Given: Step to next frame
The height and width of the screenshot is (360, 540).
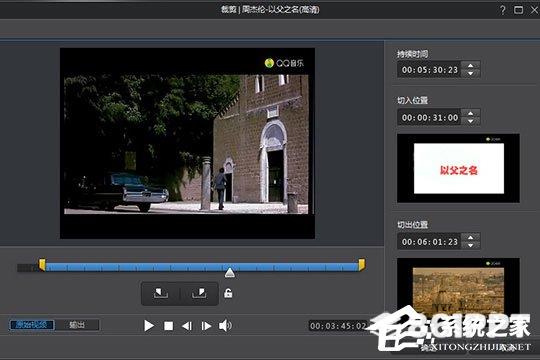Looking at the screenshot, I should coord(206,326).
